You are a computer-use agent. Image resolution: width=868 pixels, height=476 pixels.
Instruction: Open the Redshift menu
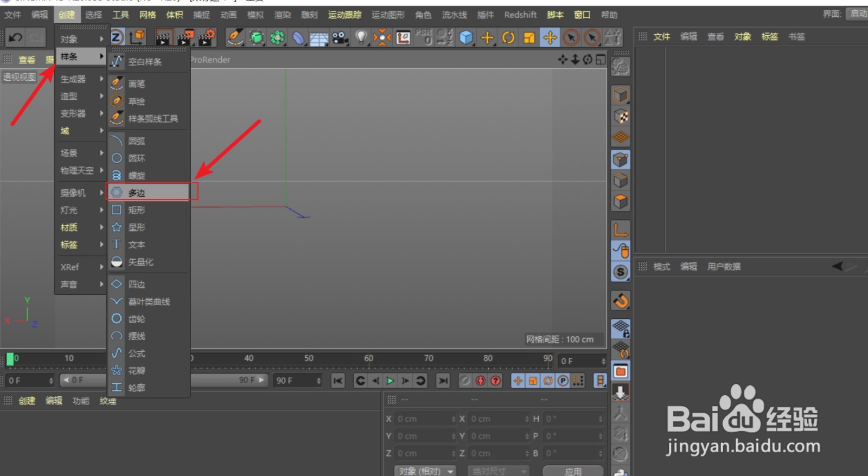520,15
